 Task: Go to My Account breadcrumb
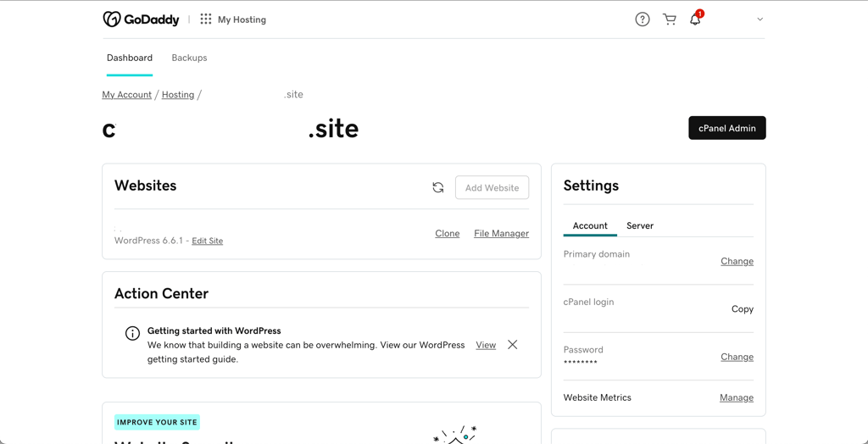point(127,95)
